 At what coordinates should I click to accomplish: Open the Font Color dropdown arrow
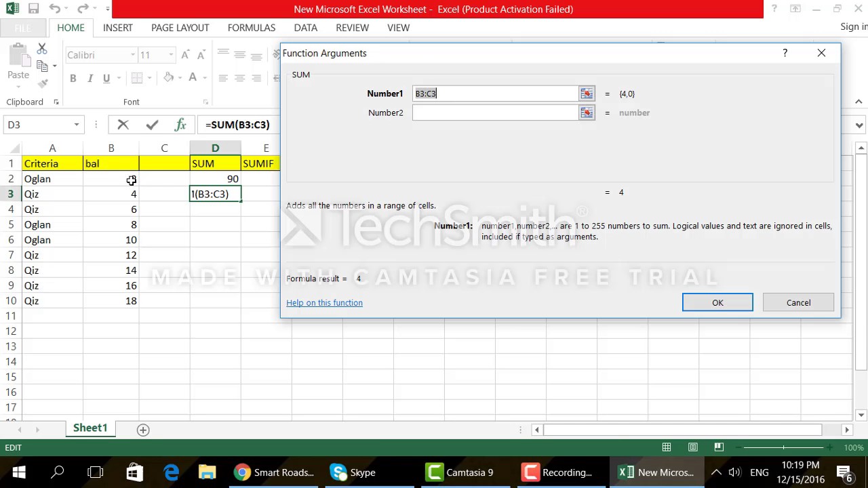tap(205, 78)
